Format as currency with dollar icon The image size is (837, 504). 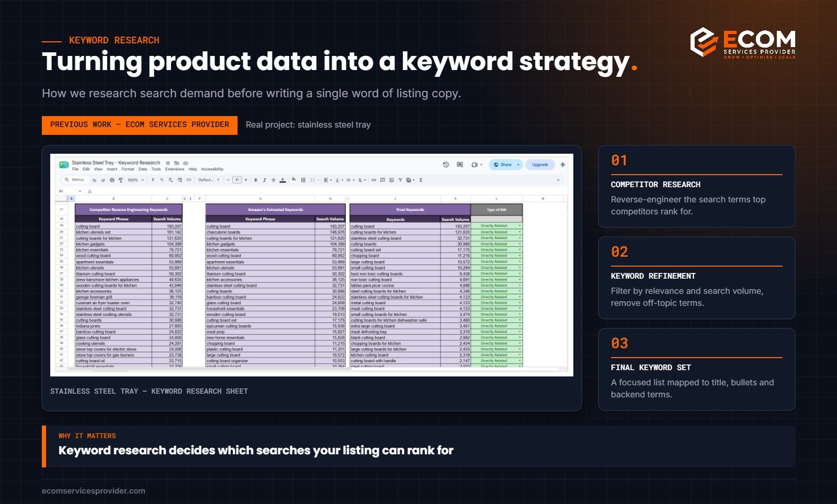(x=153, y=180)
